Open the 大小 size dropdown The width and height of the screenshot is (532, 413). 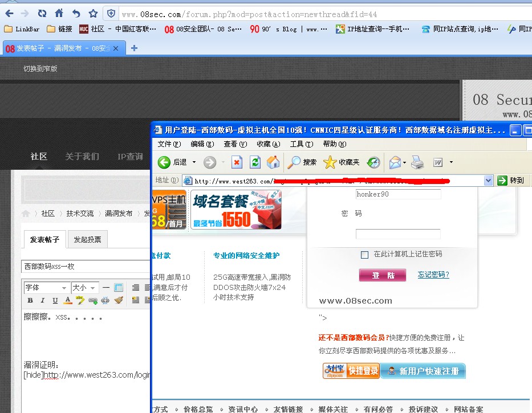[x=85, y=288]
